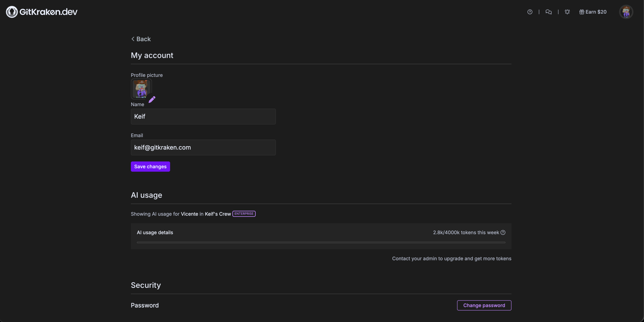Click the GitKraken.dev logo
The height and width of the screenshot is (322, 644).
(41, 12)
